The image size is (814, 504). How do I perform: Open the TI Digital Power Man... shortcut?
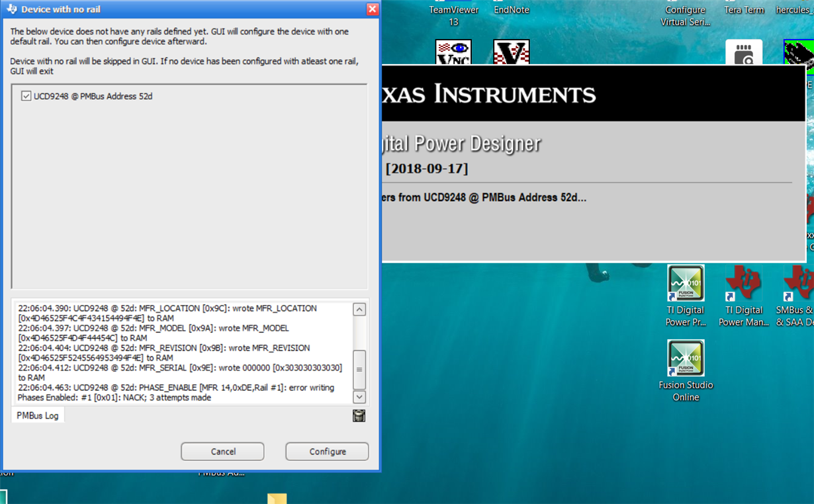point(744,296)
